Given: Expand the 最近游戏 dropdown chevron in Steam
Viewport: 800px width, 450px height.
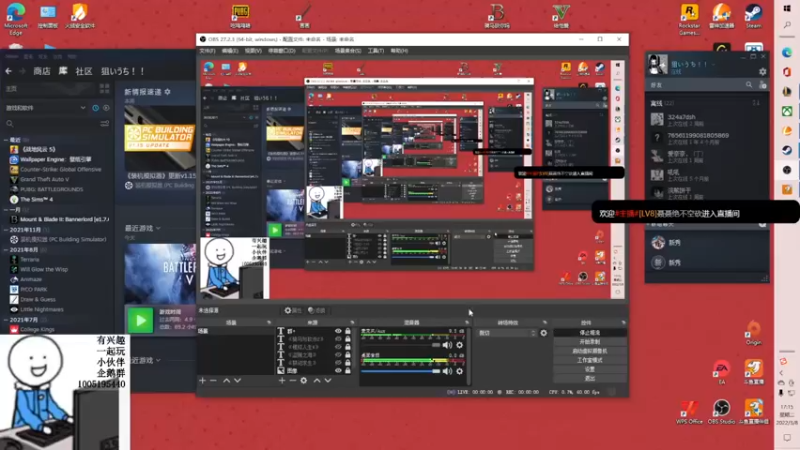Looking at the screenshot, I should (159, 229).
